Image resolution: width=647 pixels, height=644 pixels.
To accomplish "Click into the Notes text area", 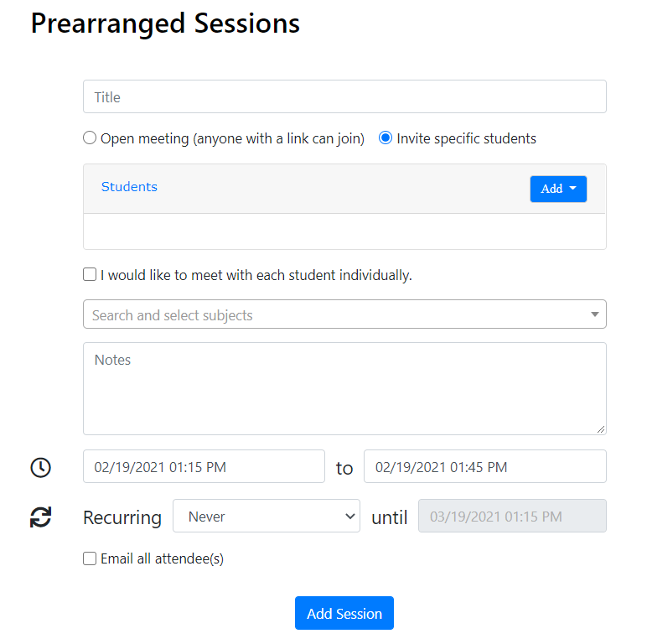I will point(344,388).
